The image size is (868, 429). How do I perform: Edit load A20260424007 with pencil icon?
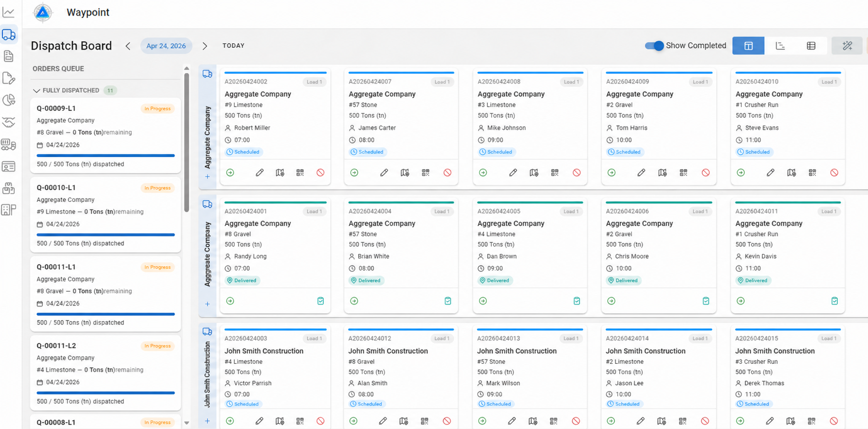click(384, 173)
